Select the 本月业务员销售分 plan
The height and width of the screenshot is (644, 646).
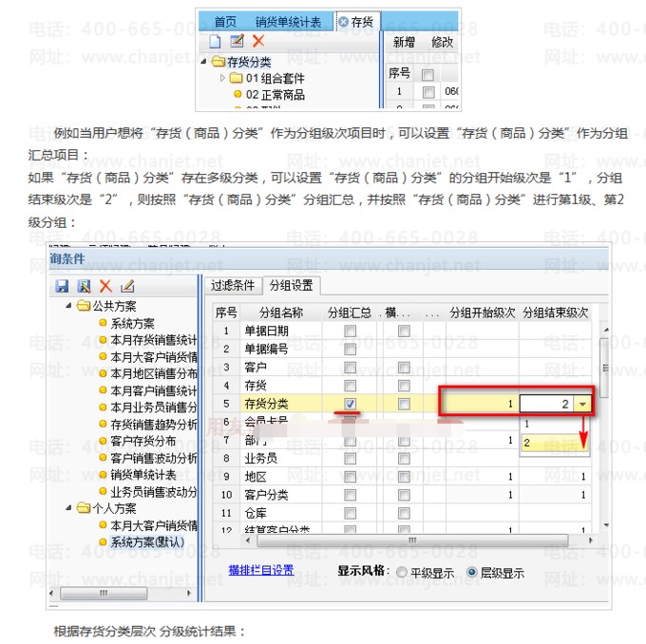[x=154, y=407]
